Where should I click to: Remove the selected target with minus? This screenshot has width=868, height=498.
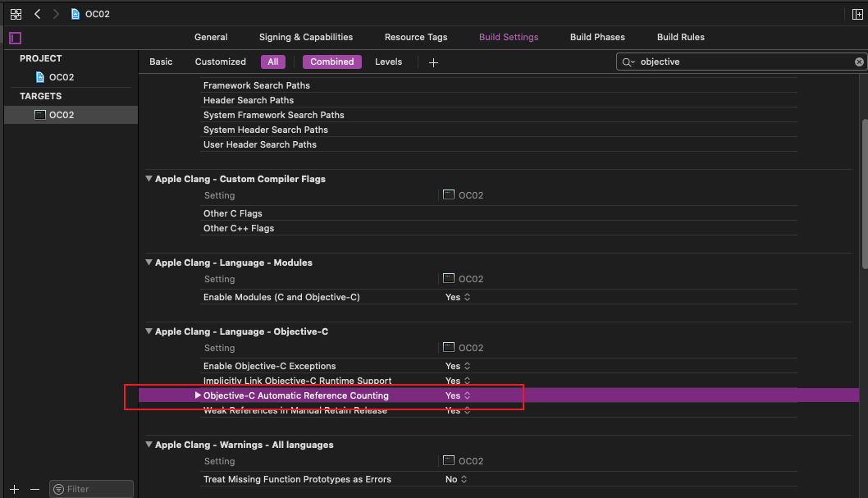[35, 489]
